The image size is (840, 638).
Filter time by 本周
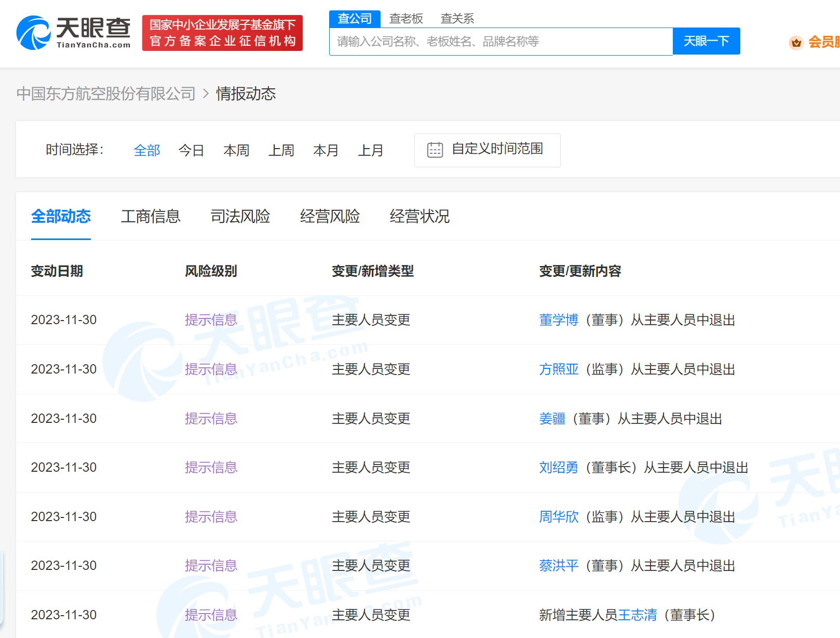click(236, 151)
